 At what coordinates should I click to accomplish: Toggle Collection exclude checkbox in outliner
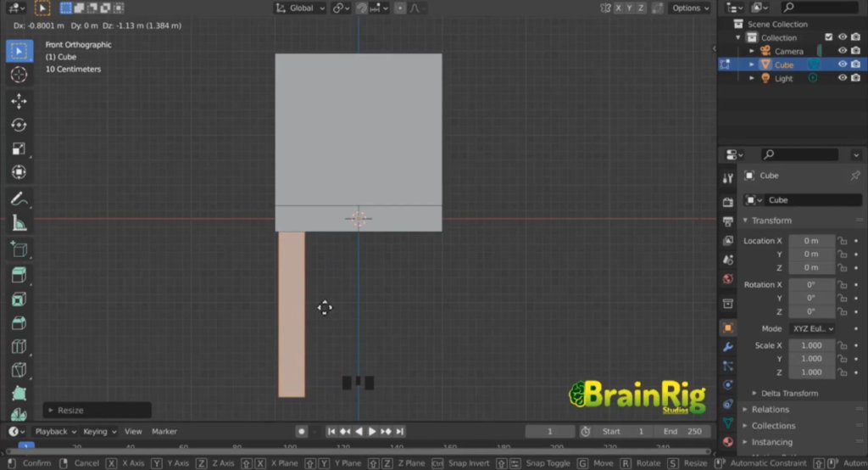pyautogui.click(x=829, y=37)
